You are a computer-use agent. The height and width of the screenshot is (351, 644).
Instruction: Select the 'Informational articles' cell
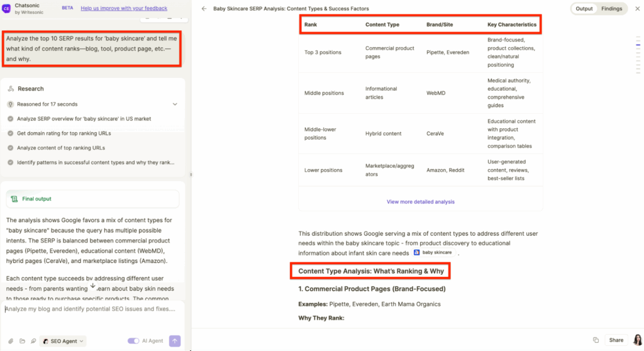pos(381,93)
